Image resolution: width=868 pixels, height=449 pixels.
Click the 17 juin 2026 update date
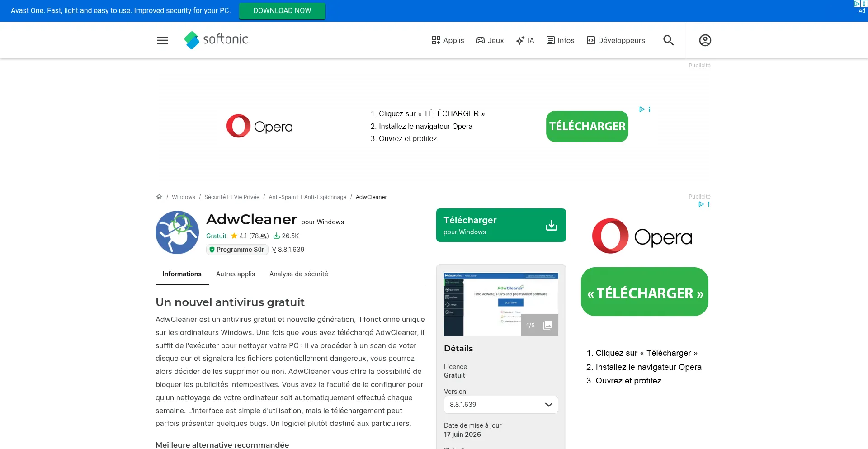[x=462, y=435]
